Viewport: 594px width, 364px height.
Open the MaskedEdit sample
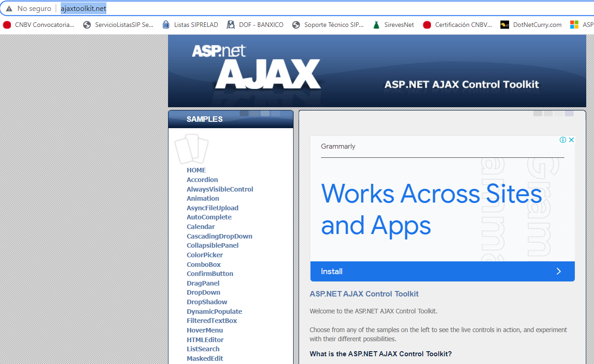pos(205,359)
